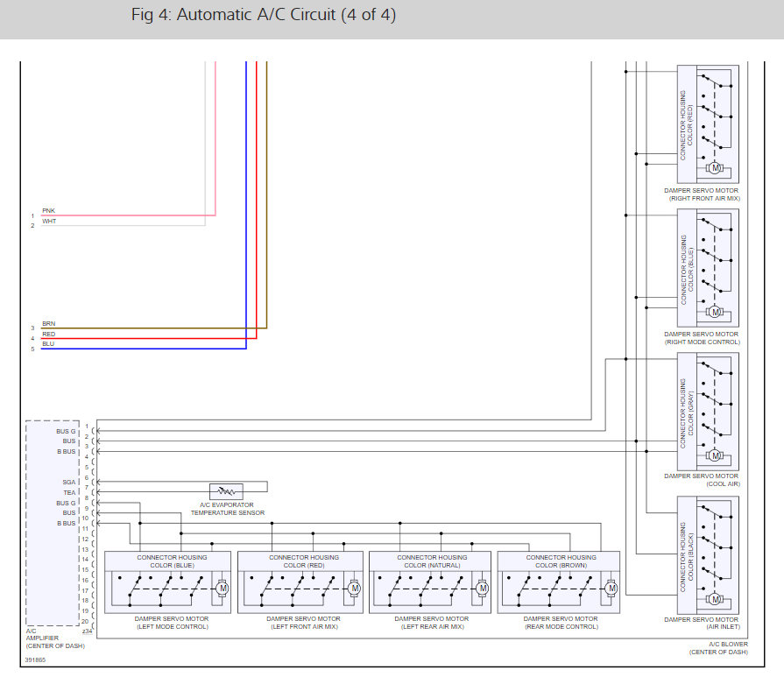The width and height of the screenshot is (784, 684).
Task: Click motor symbol in Left Rear Air Mix servo
Action: click(x=483, y=588)
